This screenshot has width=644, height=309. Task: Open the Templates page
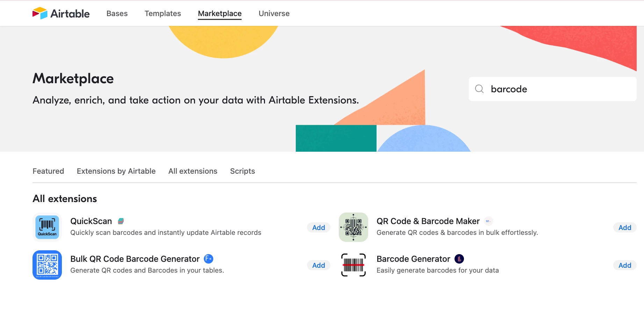[x=163, y=13]
